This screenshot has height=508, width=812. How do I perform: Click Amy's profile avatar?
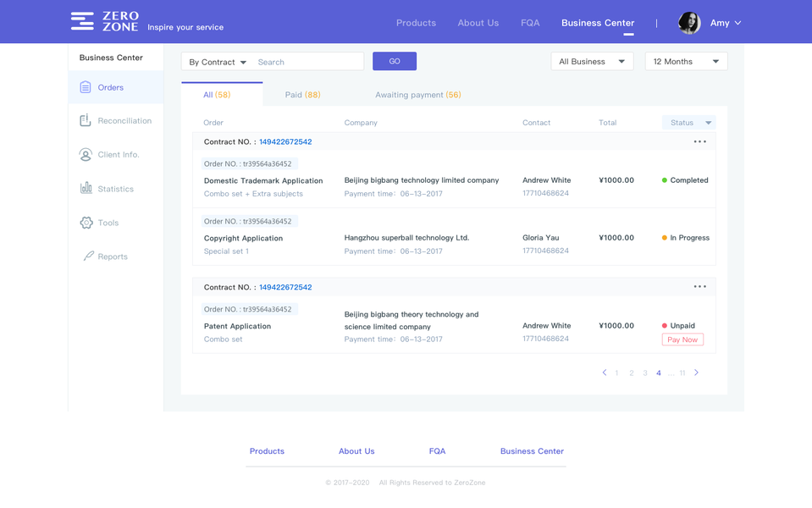689,23
